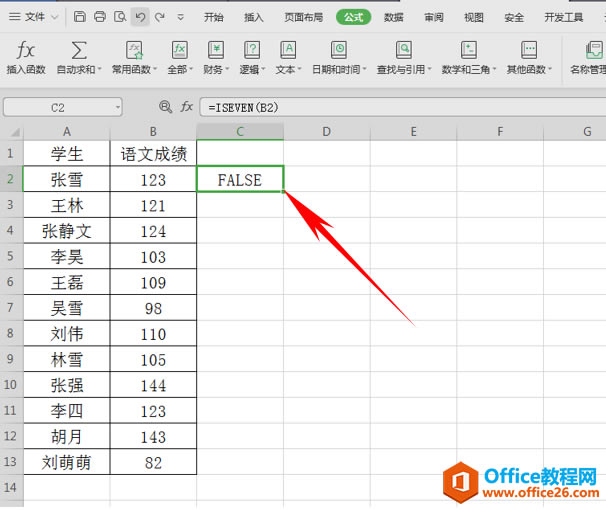Select row 7 header
The height and width of the screenshot is (510, 606).
click(11, 308)
